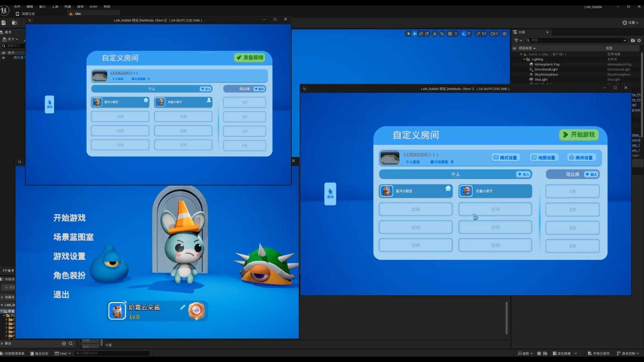
Task: Toggle scale snapping icon
Action: 478,34
